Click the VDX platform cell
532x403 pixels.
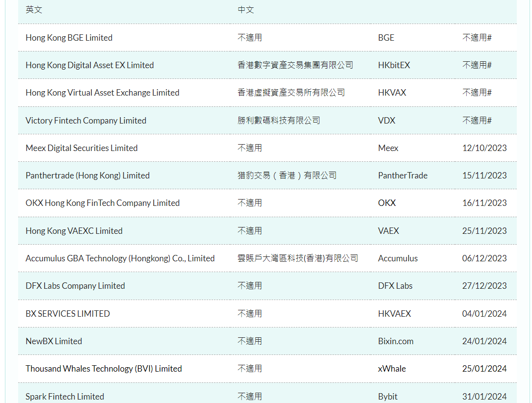pos(386,120)
